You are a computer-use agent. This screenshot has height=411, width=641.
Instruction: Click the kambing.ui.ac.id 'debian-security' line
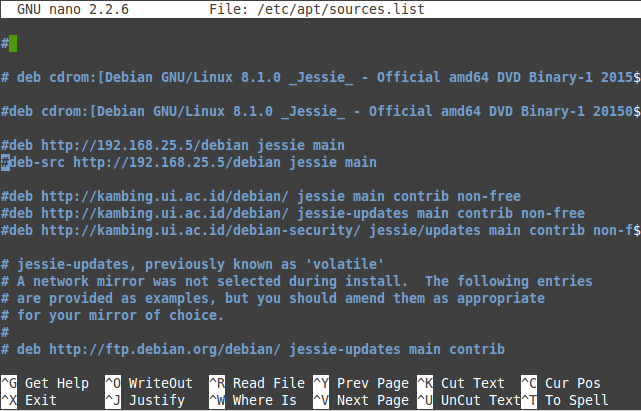coord(320,230)
